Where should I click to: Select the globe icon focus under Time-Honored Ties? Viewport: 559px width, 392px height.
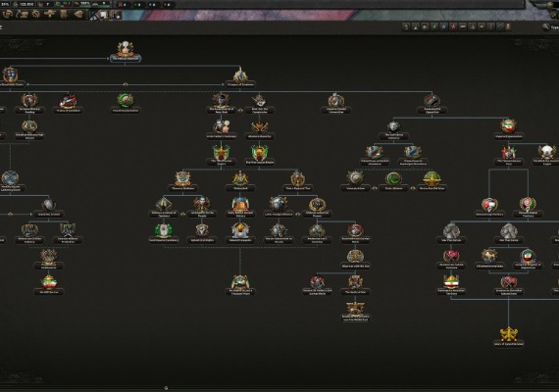(279, 207)
